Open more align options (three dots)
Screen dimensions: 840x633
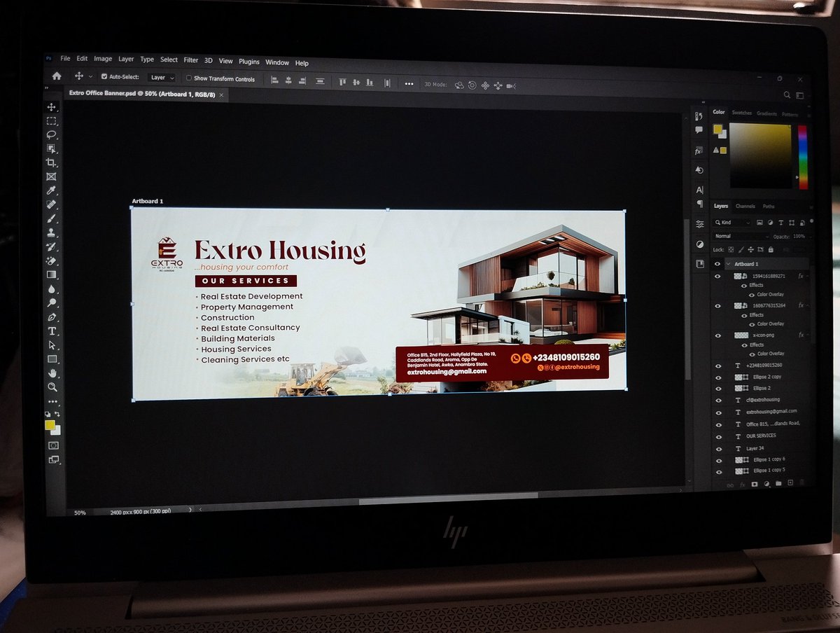coord(409,84)
